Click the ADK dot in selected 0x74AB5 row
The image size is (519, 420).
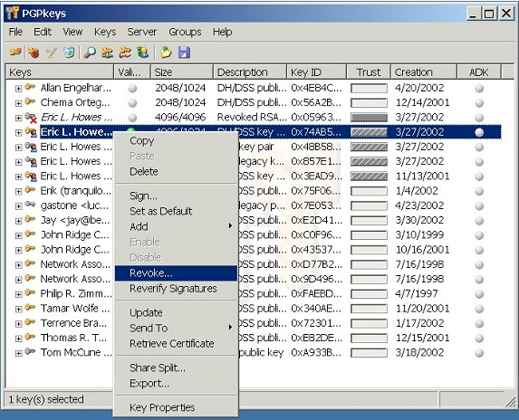pyautogui.click(x=479, y=132)
